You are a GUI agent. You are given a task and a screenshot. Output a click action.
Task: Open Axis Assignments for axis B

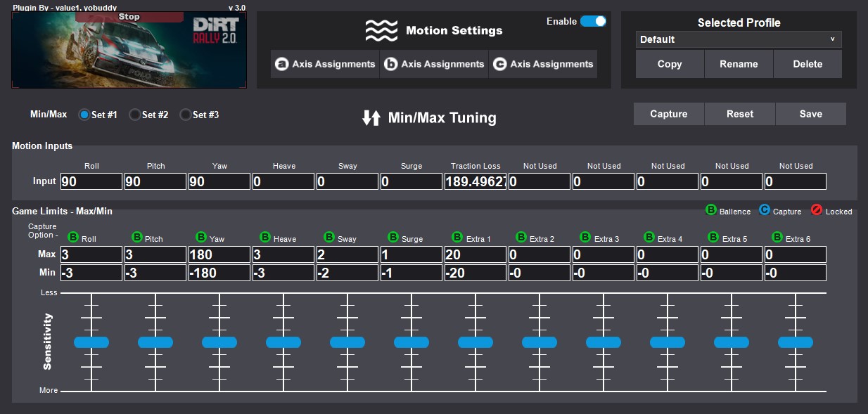[x=434, y=64]
